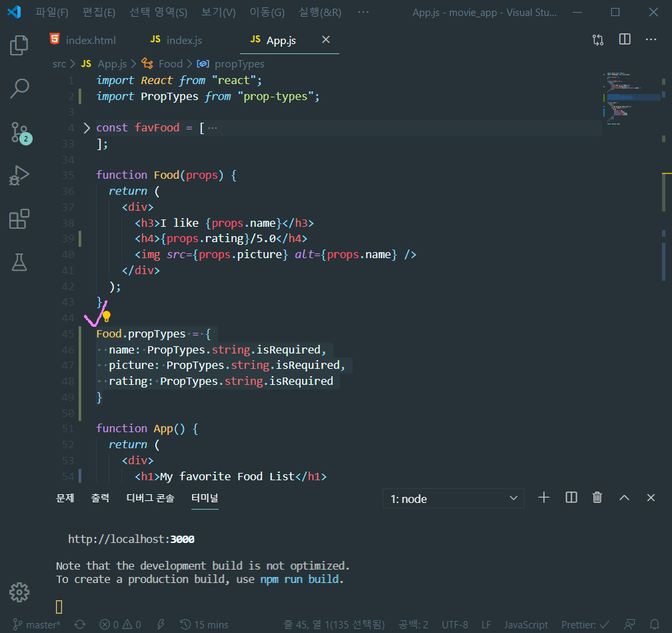Screen dimensions: 672x633
Task: Switch to the 문제 panel tab
Action: point(65,498)
